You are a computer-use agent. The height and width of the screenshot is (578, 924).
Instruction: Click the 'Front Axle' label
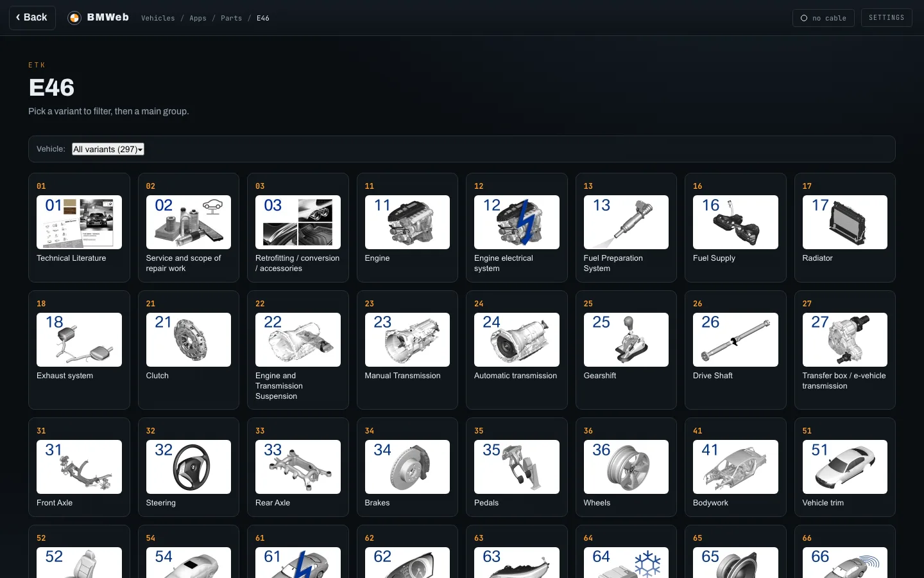55,503
